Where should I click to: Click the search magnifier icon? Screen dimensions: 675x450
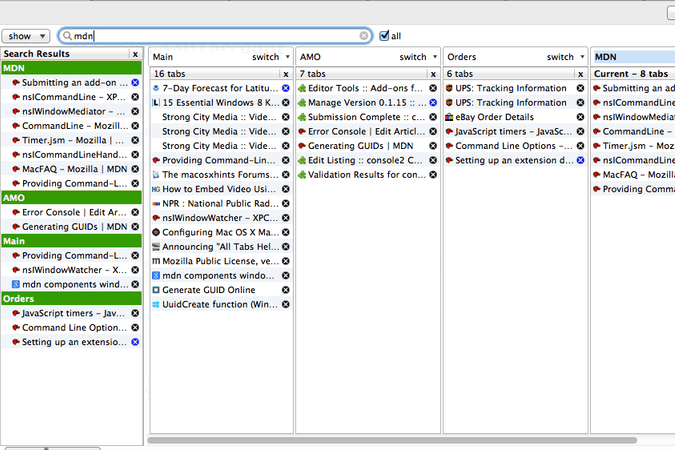(x=67, y=36)
